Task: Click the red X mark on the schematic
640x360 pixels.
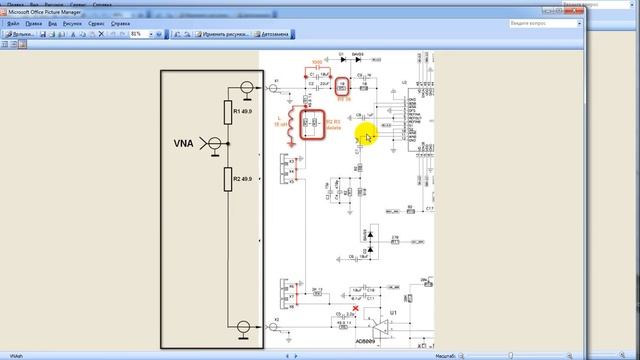Action: pos(356,308)
